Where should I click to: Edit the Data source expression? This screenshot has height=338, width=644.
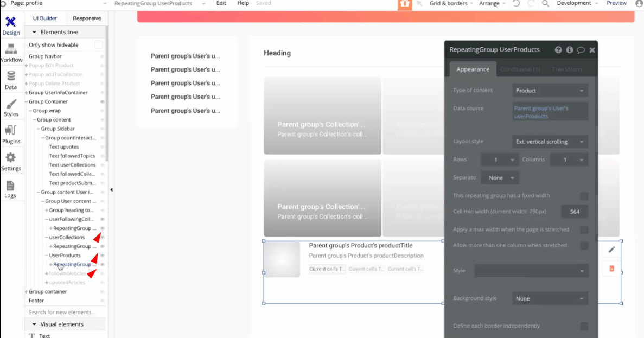click(550, 112)
